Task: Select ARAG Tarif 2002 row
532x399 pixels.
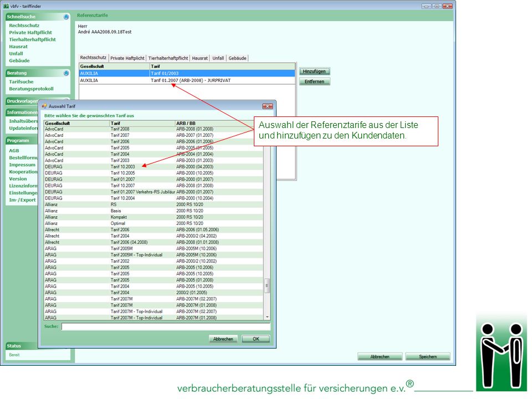Action: 154,261
